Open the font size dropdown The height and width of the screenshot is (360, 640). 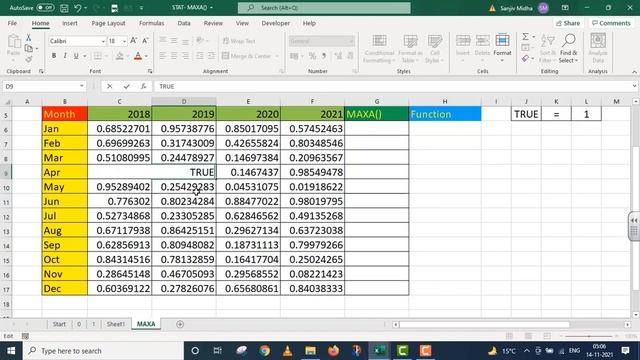tap(124, 41)
